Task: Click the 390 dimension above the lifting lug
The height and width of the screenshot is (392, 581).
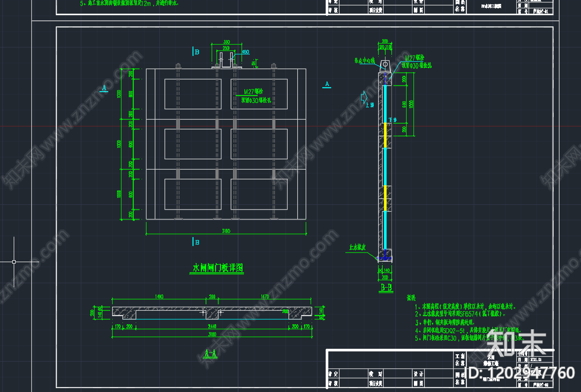Action: click(226, 42)
